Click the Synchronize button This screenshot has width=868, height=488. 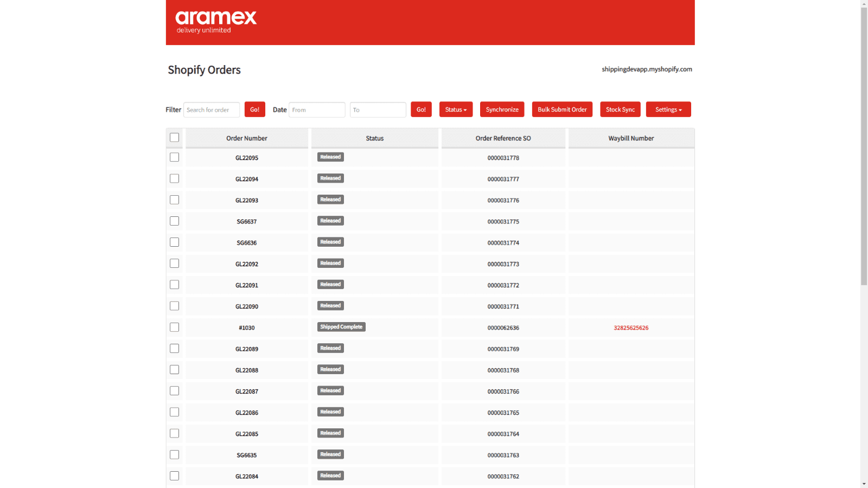click(502, 109)
